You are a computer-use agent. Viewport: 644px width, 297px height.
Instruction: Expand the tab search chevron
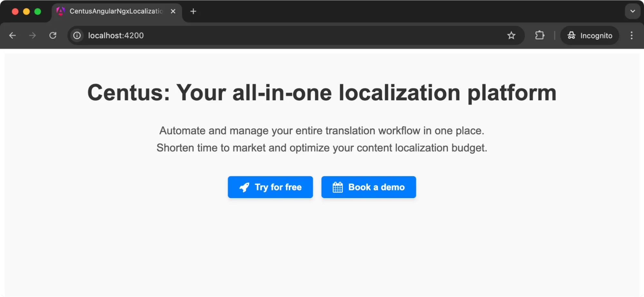(632, 11)
